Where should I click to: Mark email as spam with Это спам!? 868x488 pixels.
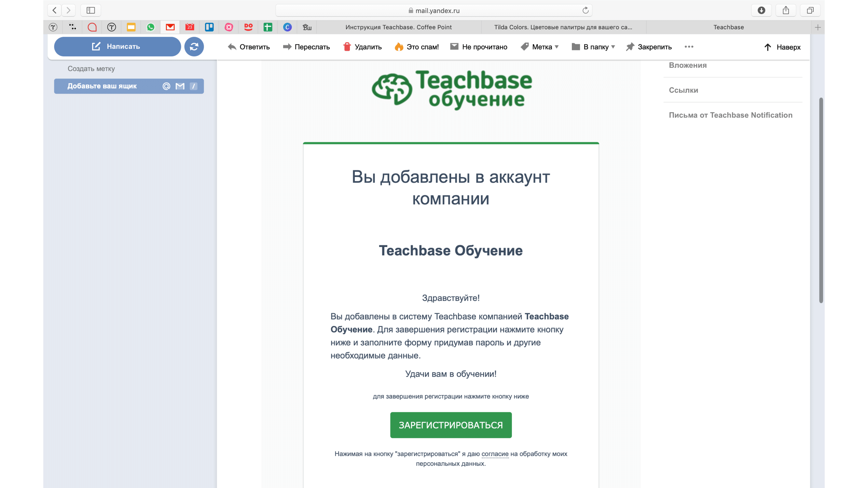(417, 47)
